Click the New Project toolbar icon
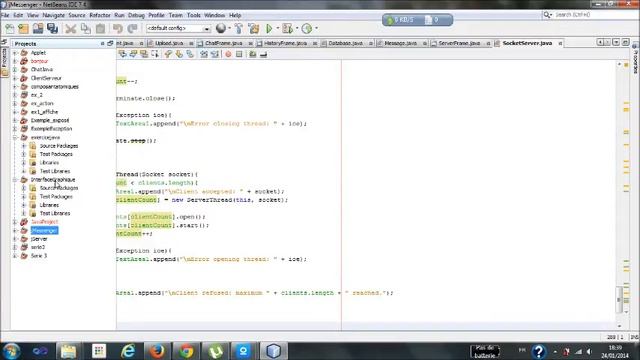Screen dimensions: 640x360 point(23,29)
